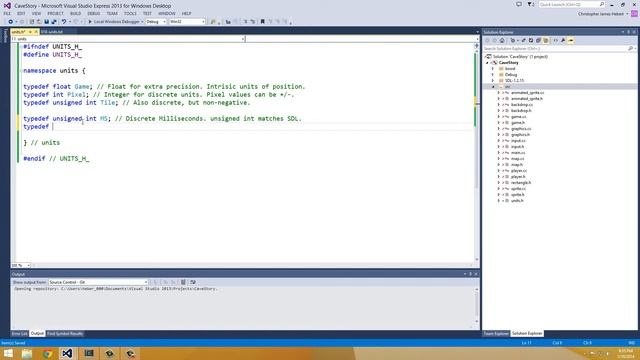Click the Visual Studio logo in title bar
Screen dimensions: 640x360
click(7, 6)
